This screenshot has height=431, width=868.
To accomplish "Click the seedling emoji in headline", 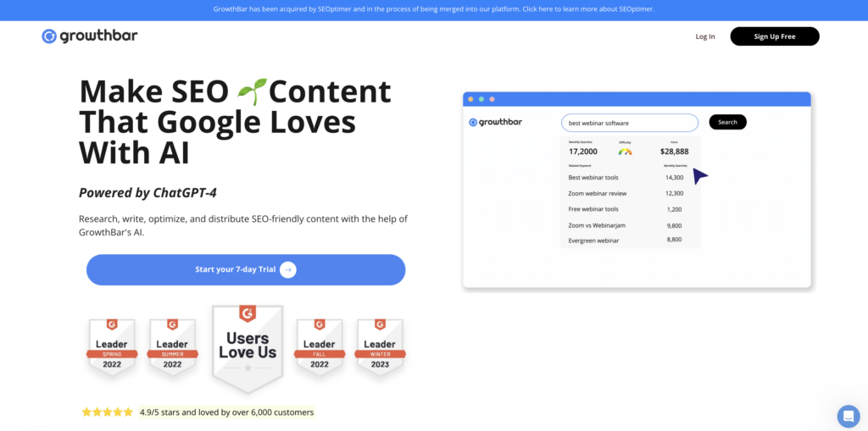I will (x=252, y=91).
